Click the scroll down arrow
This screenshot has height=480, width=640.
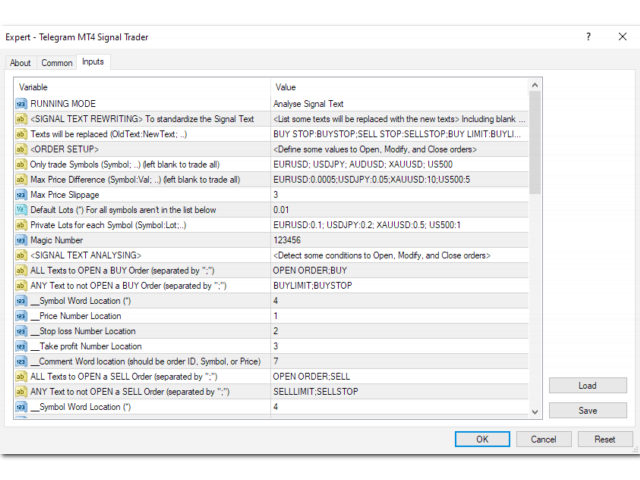[x=535, y=412]
